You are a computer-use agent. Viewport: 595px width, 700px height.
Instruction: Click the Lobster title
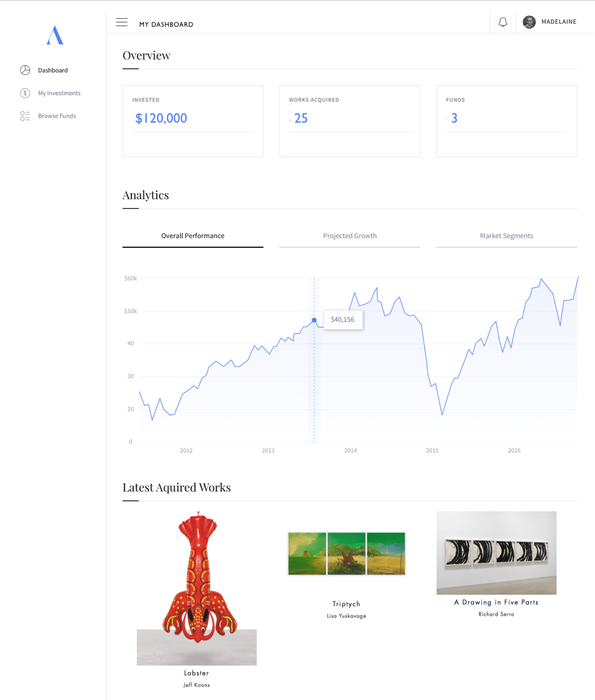point(196,673)
